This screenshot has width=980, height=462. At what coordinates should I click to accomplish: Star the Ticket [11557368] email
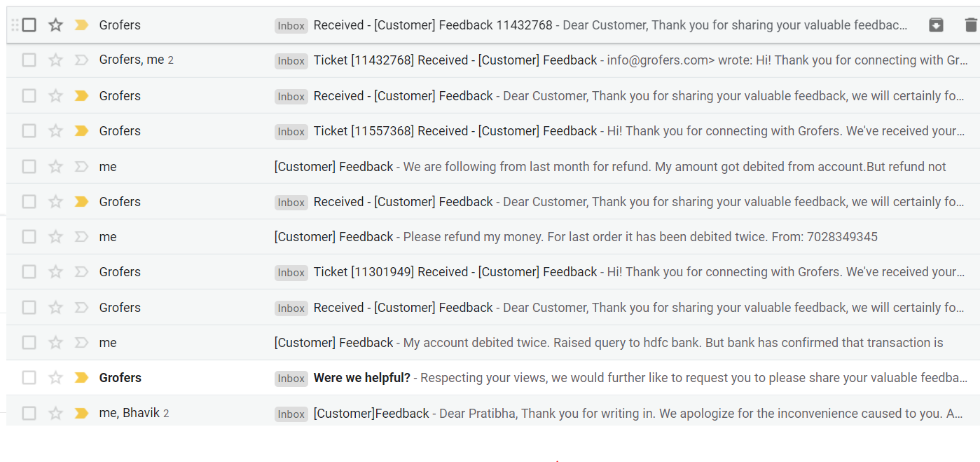coord(56,131)
